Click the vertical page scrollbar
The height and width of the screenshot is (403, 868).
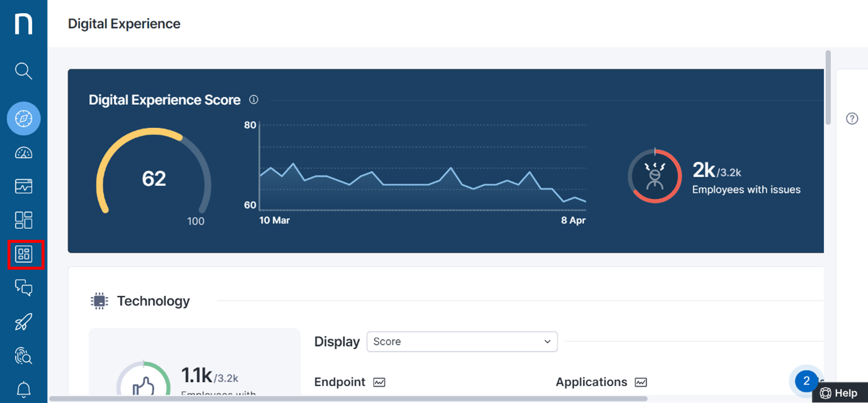click(828, 88)
